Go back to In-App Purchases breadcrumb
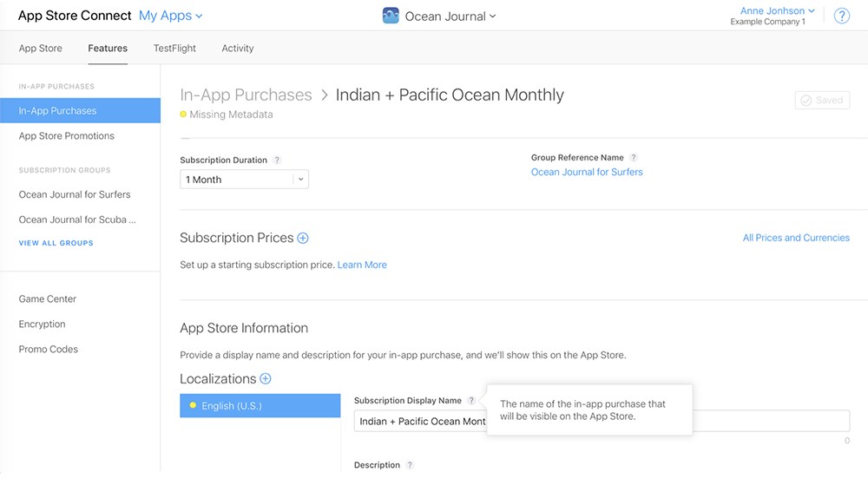This screenshot has width=868, height=485. [246, 95]
